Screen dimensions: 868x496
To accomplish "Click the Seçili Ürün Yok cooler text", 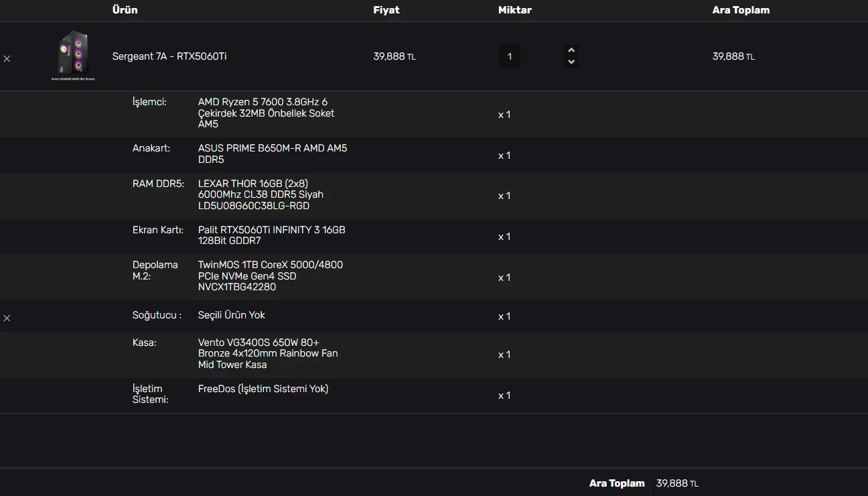I will pos(232,315).
